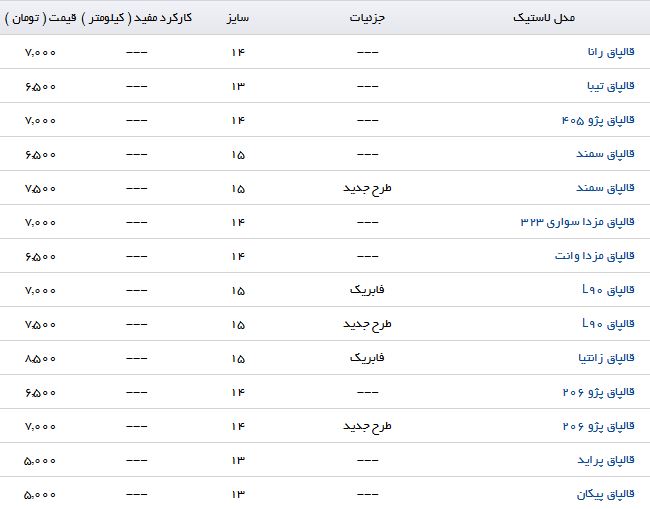
Task: Select the ۵,۰۰۰ price in the پیکان row
Action: click(40, 494)
